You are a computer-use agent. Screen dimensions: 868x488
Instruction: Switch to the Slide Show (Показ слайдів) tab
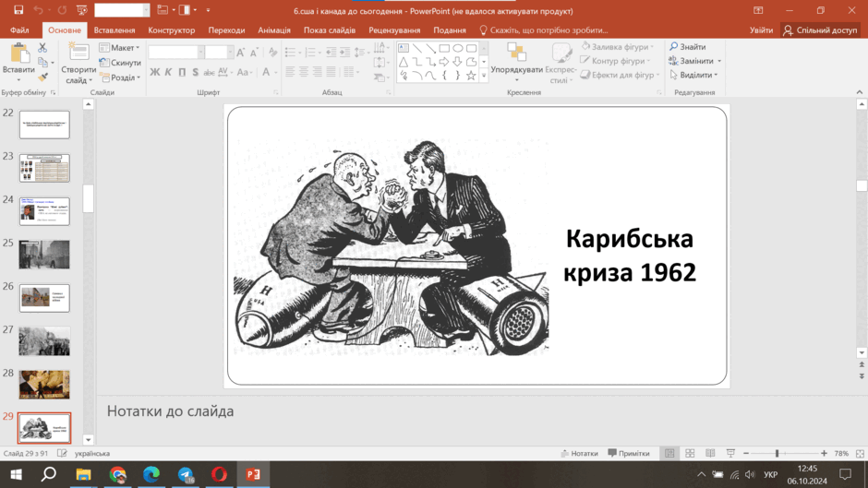coord(330,30)
